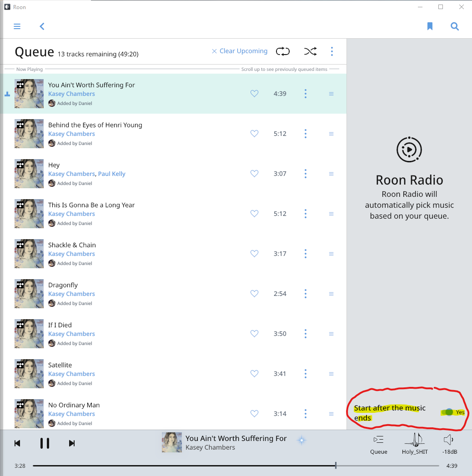The width and height of the screenshot is (472, 476).
Task: Toggle Start after the music ends switch
Action: [x=447, y=412]
